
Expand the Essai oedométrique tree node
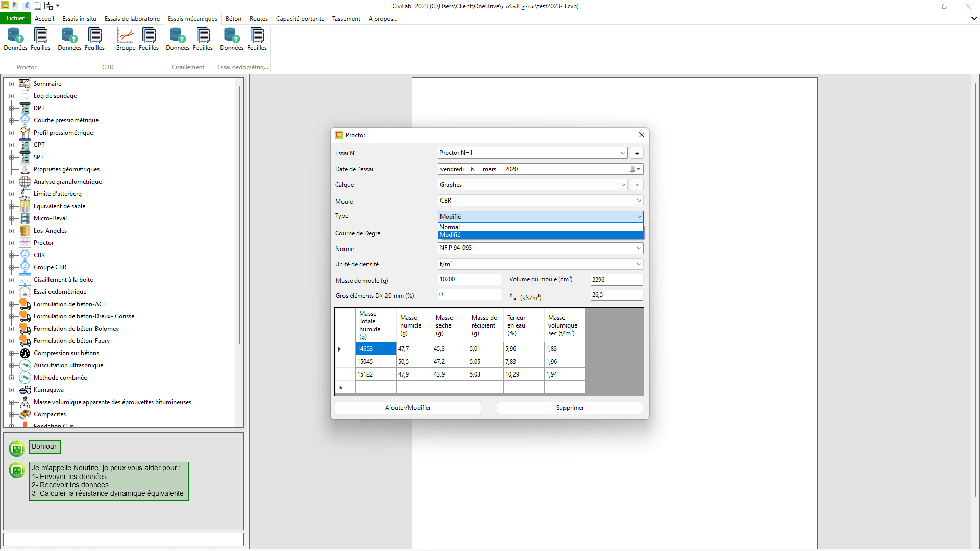coord(11,292)
